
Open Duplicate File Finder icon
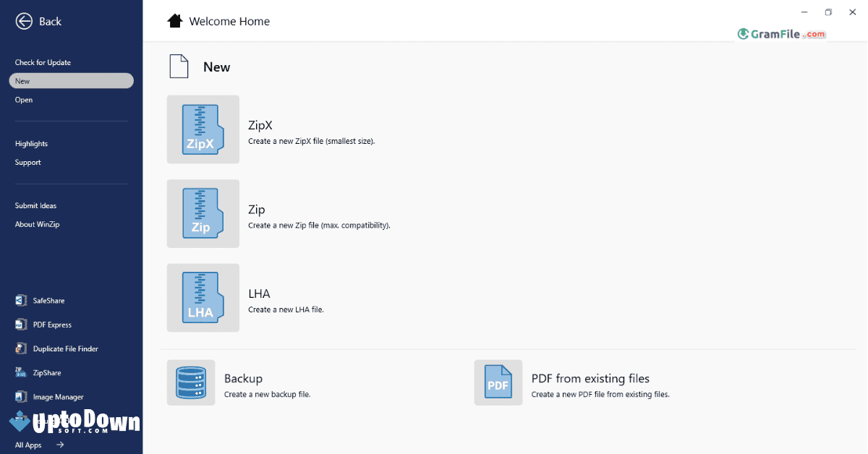tap(21, 348)
